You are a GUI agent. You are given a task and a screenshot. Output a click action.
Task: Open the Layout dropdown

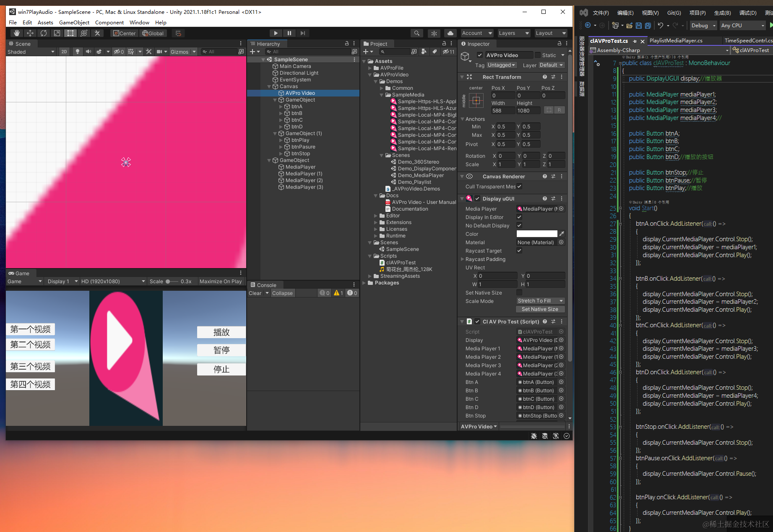(551, 33)
